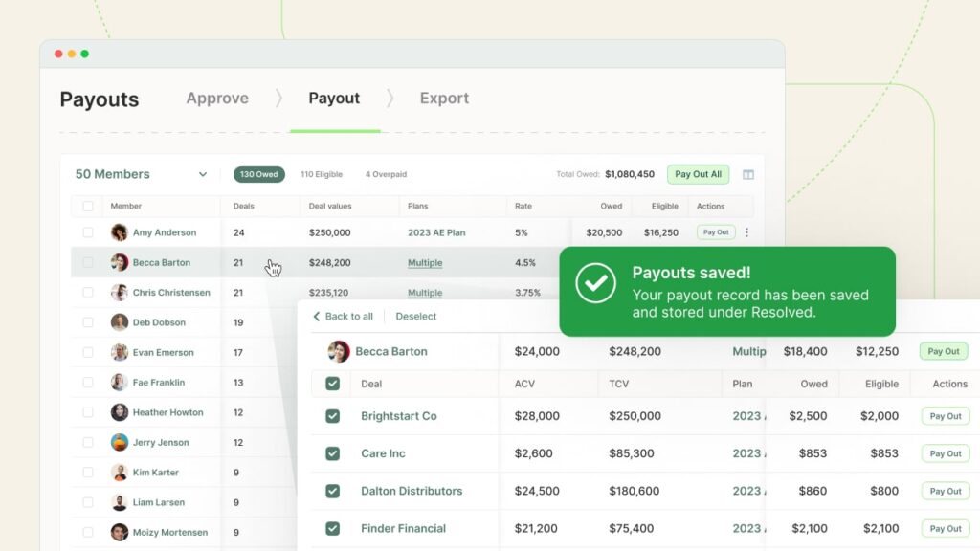Select the 4 Overpaid filter

[387, 174]
